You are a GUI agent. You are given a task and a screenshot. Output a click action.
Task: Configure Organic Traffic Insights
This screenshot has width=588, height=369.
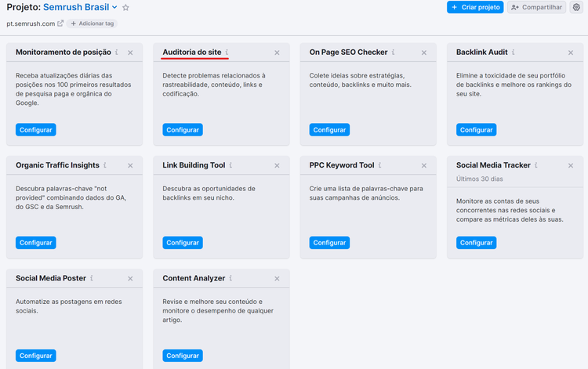[x=35, y=242]
